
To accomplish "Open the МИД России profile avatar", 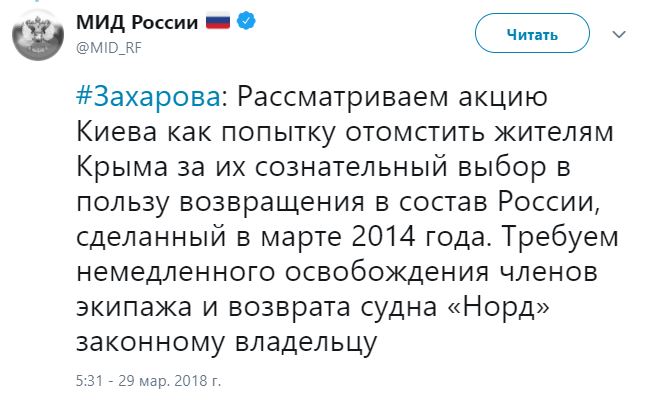I will point(38,35).
